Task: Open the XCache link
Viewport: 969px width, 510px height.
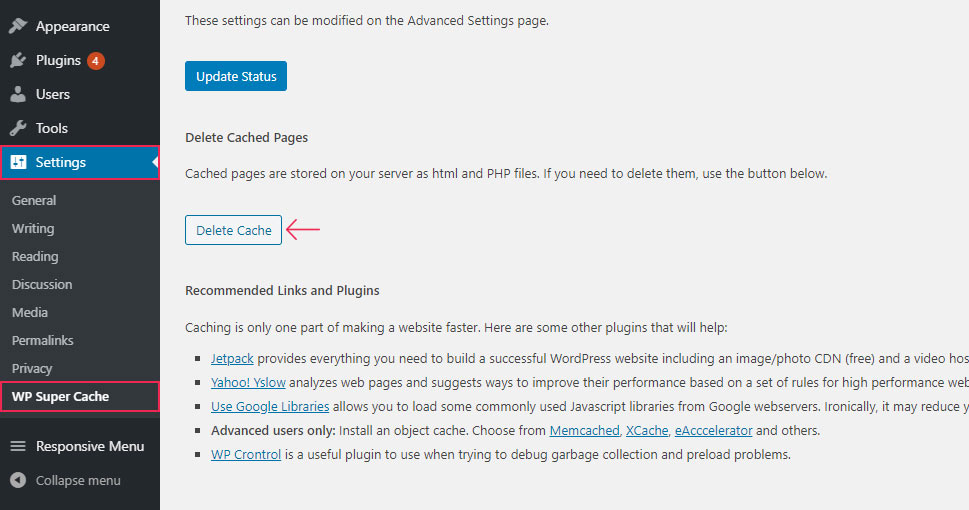Action: (647, 430)
